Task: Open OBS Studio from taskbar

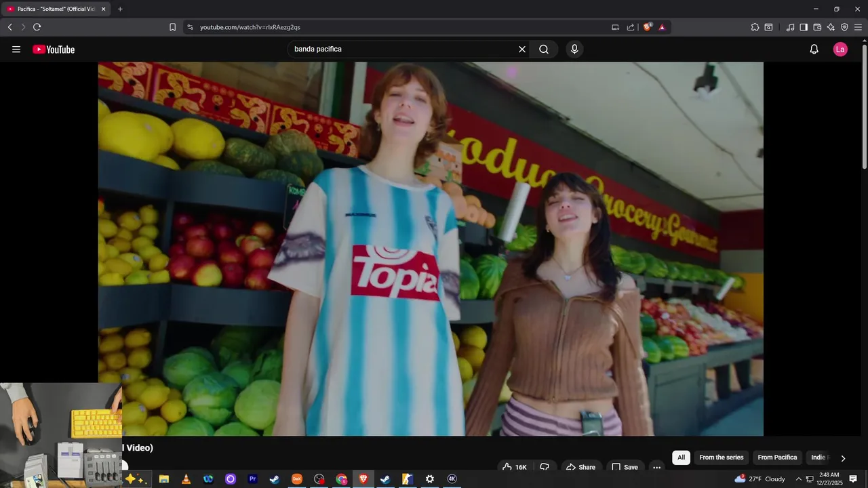Action: pyautogui.click(x=319, y=479)
